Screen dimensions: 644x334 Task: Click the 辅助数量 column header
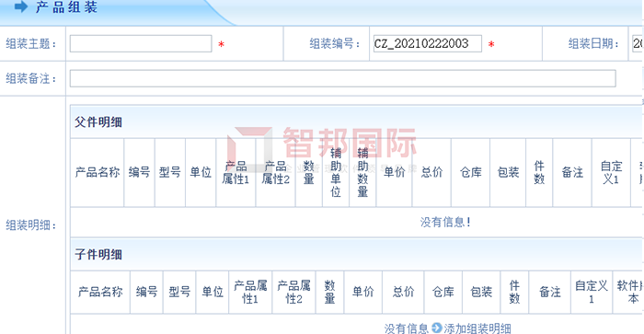tap(362, 173)
